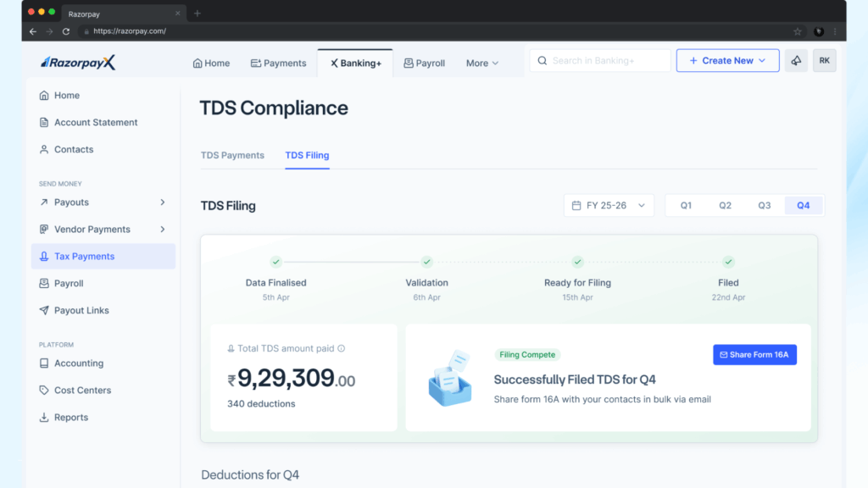Click the Search in Banking+ field
868x488 pixels.
pyautogui.click(x=600, y=61)
